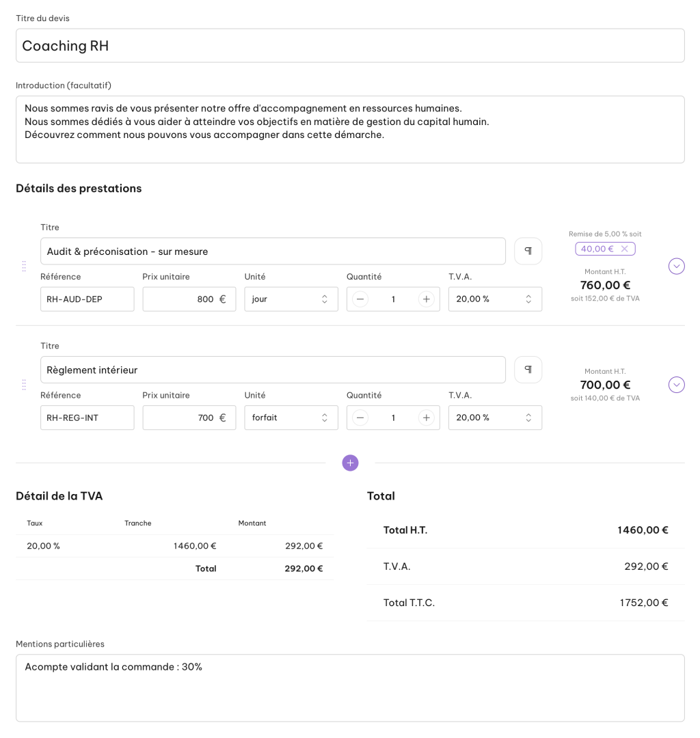
Task: Increase quantity for RH-AUD-DEP line
Action: pyautogui.click(x=426, y=299)
